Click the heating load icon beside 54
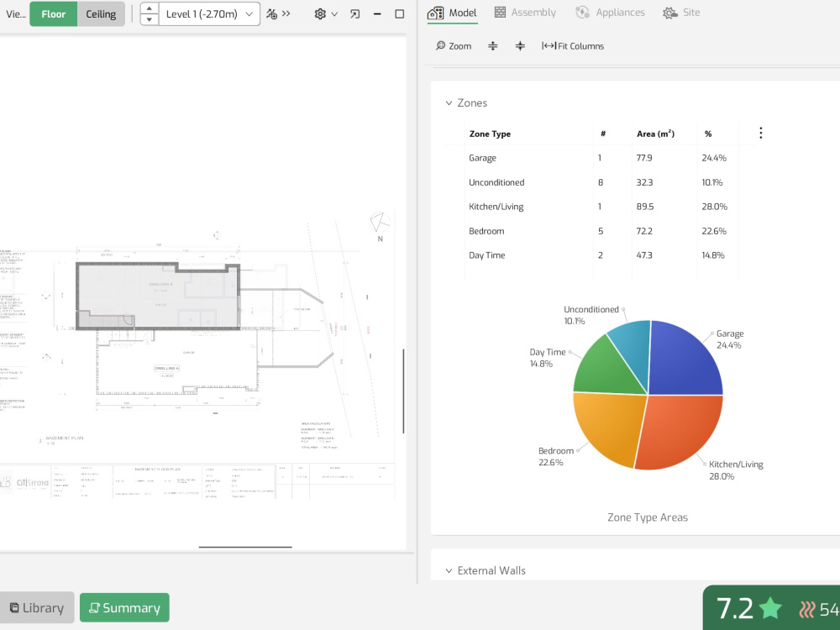Screen dimensions: 840x630 coord(806,609)
